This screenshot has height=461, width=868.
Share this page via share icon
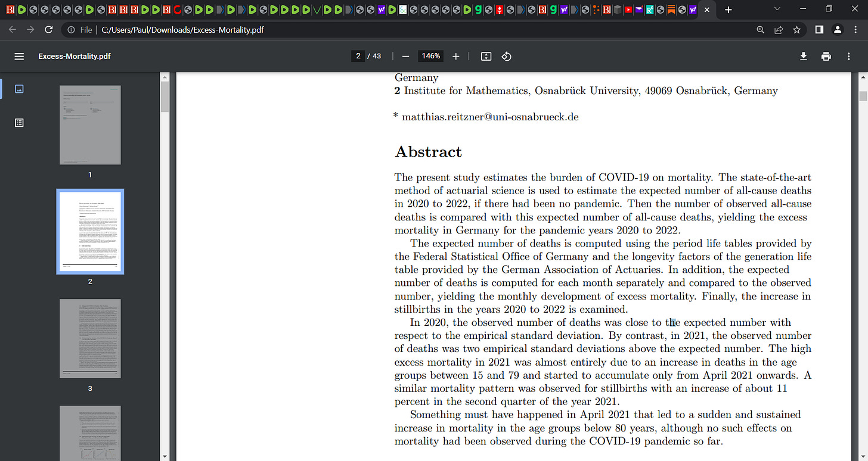point(778,29)
